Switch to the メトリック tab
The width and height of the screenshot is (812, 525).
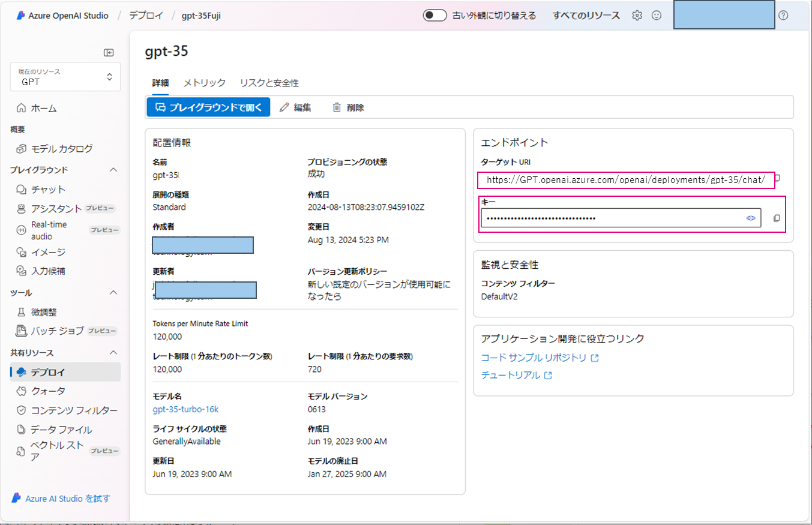(204, 83)
